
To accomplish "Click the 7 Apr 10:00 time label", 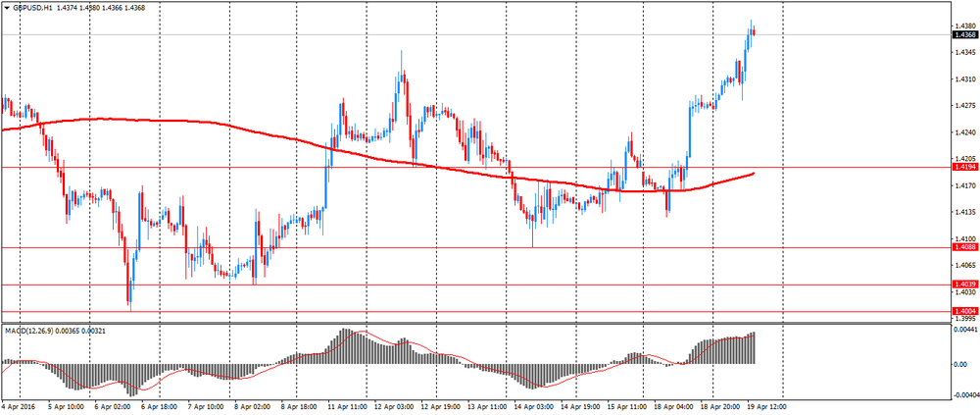I will click(x=206, y=406).
